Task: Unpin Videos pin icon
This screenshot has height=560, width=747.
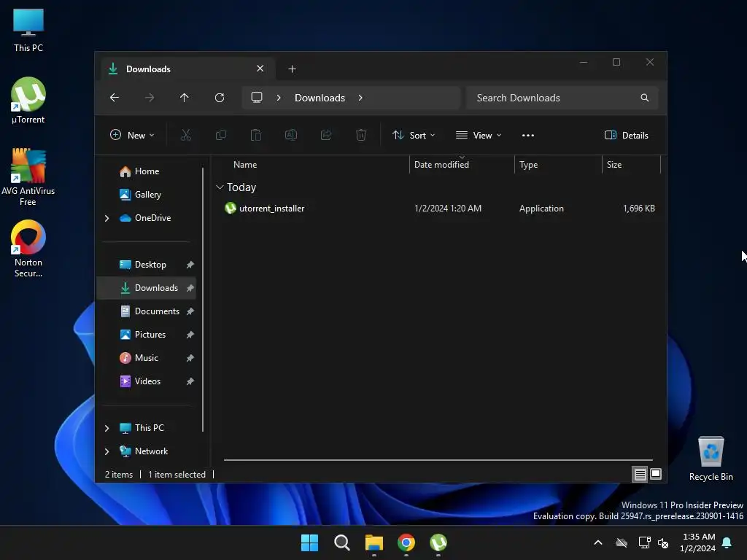Action: (190, 381)
